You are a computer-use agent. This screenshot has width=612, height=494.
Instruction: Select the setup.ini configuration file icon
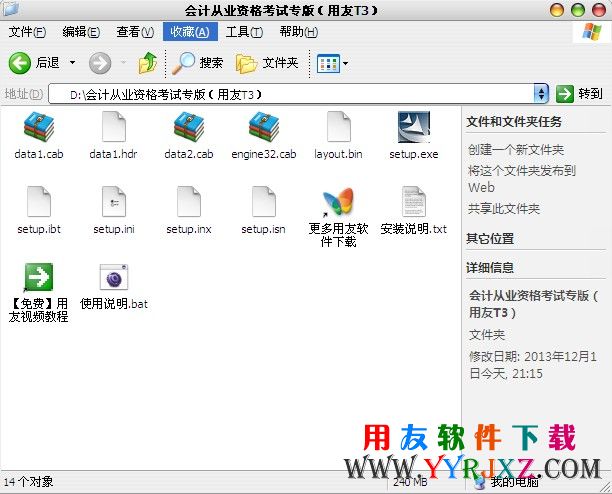pos(114,201)
